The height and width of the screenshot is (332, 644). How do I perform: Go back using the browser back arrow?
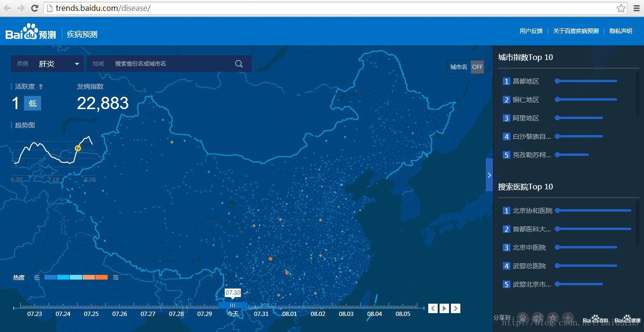click(x=8, y=8)
